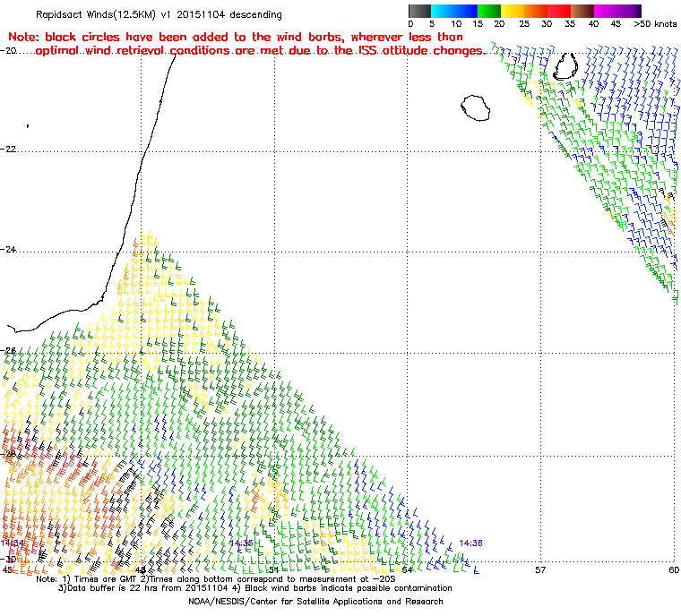The image size is (681, 616).
Task: Click the NOAA/NESDIS Center credit text
Action: tap(315, 602)
